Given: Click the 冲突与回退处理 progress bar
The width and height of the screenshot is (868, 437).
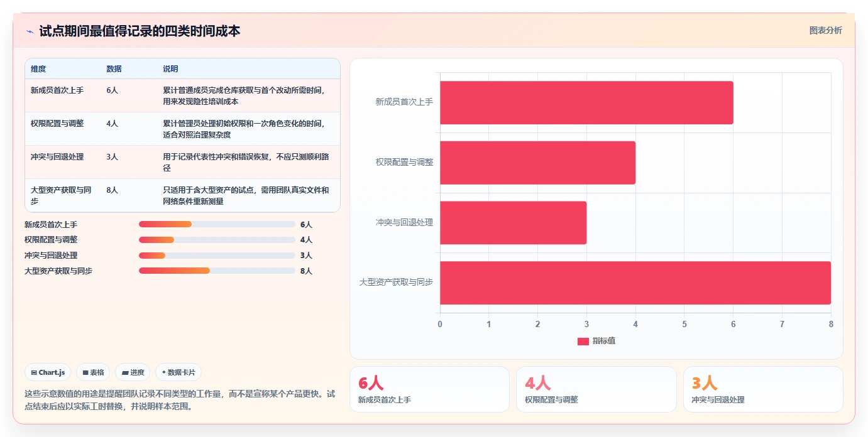Looking at the screenshot, I should pyautogui.click(x=217, y=256).
